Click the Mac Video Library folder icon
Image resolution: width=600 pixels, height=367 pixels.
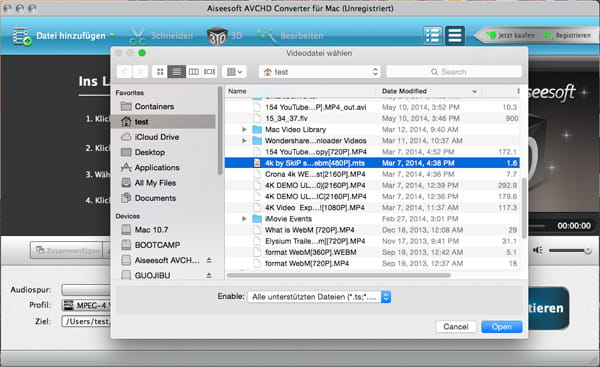pos(257,129)
